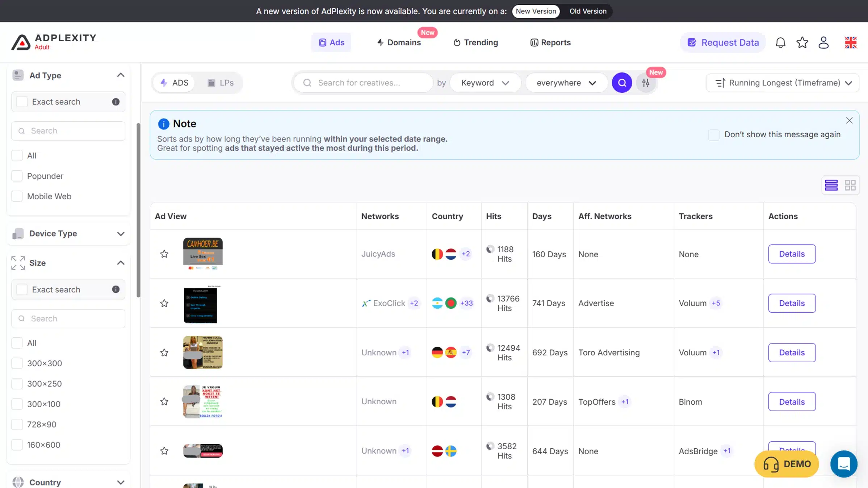Click the AdPlexity logo
This screenshot has width=868, height=488.
pos(54,42)
